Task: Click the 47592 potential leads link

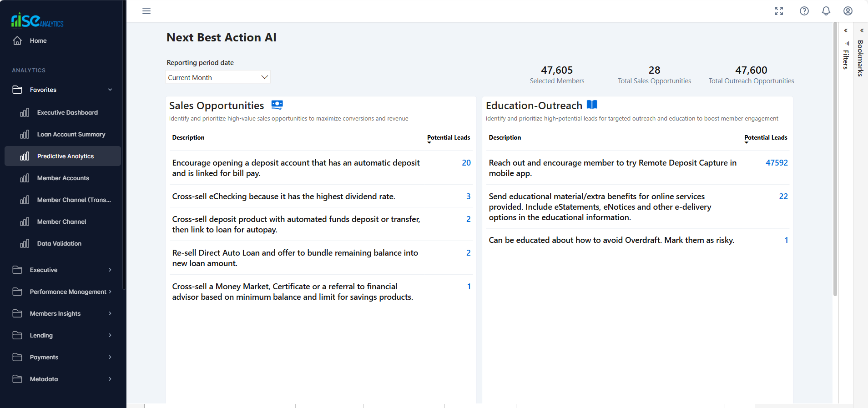Action: click(777, 163)
